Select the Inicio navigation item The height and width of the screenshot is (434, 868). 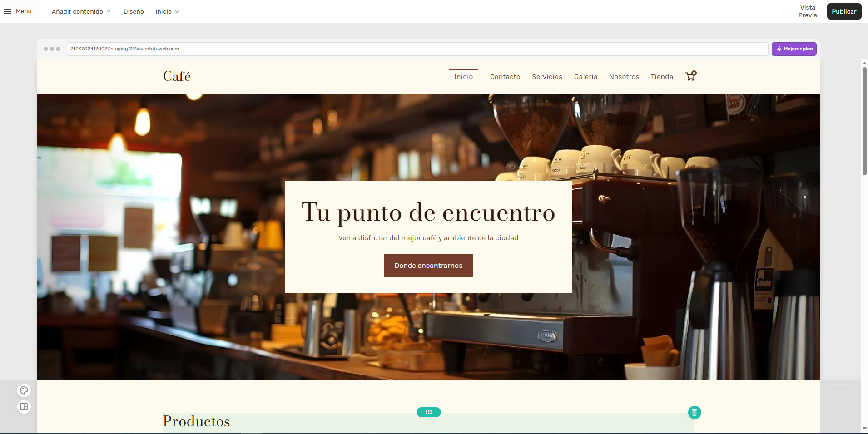[463, 77]
